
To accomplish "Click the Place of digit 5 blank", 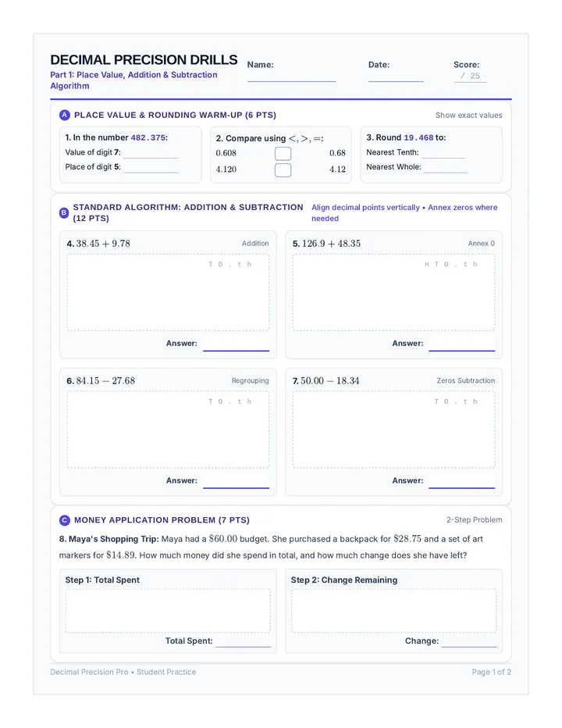I will [x=151, y=168].
